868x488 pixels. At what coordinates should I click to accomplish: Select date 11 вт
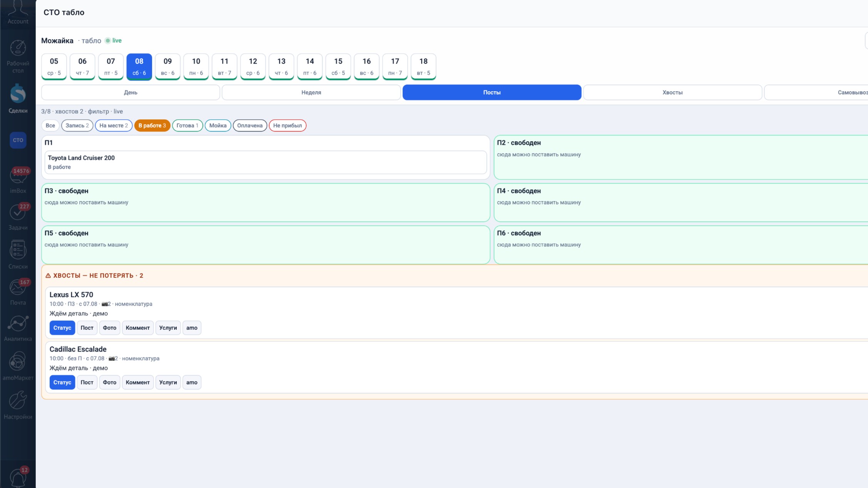pyautogui.click(x=225, y=67)
